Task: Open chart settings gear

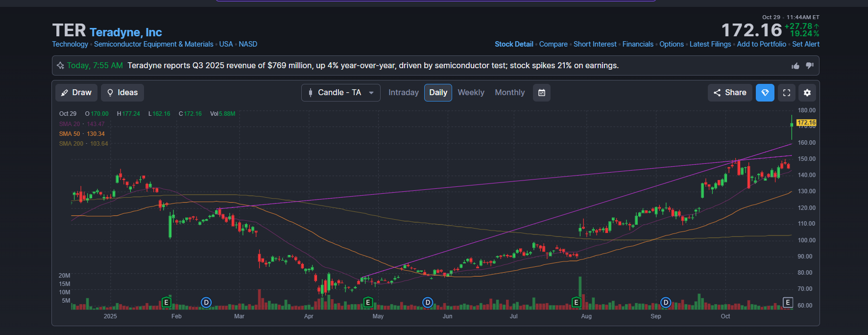Action: 807,93
